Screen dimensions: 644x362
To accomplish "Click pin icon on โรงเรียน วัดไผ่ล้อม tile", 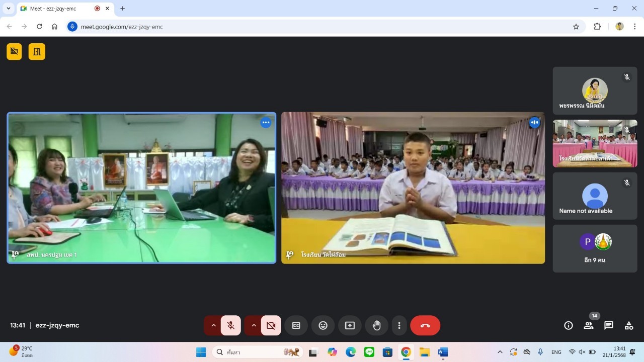I will coord(289,255).
